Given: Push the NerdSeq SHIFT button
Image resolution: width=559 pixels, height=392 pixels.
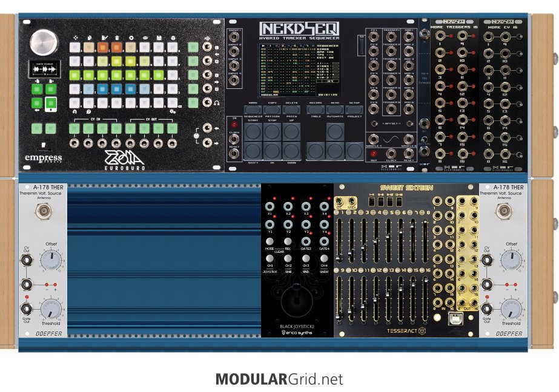Looking at the screenshot, I should [x=253, y=151].
